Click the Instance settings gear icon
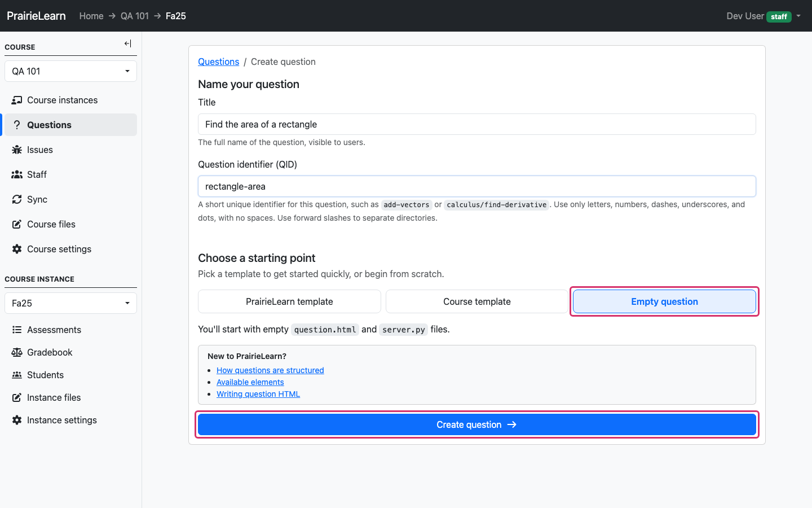 (x=17, y=420)
